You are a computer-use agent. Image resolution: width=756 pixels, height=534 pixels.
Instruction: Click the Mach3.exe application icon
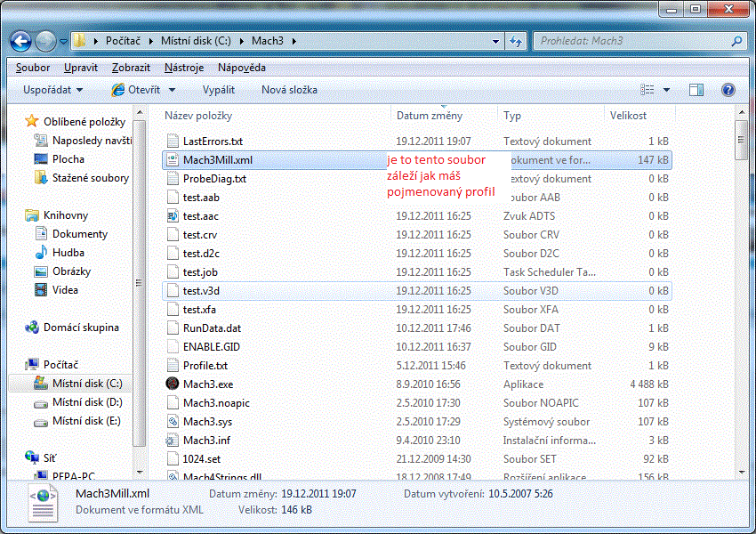click(x=173, y=384)
